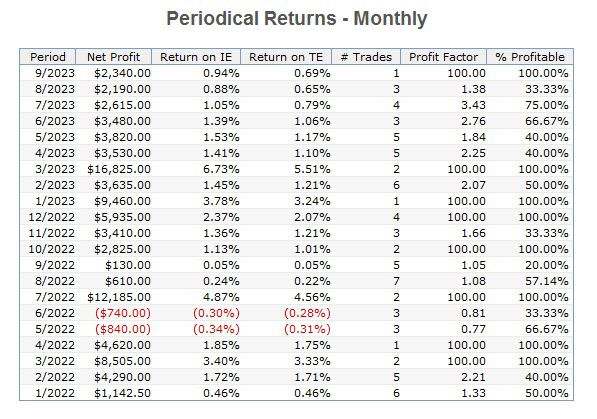Click the # Trades column header
Image resolution: width=597 pixels, height=419 pixels.
pyautogui.click(x=366, y=57)
